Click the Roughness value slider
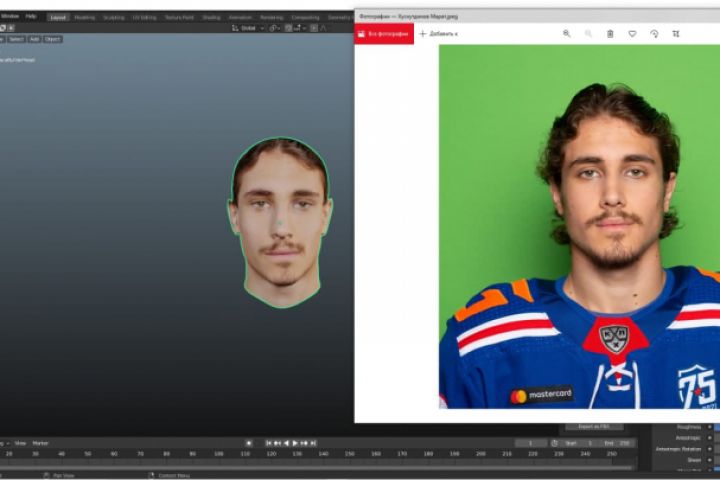 coord(717,427)
